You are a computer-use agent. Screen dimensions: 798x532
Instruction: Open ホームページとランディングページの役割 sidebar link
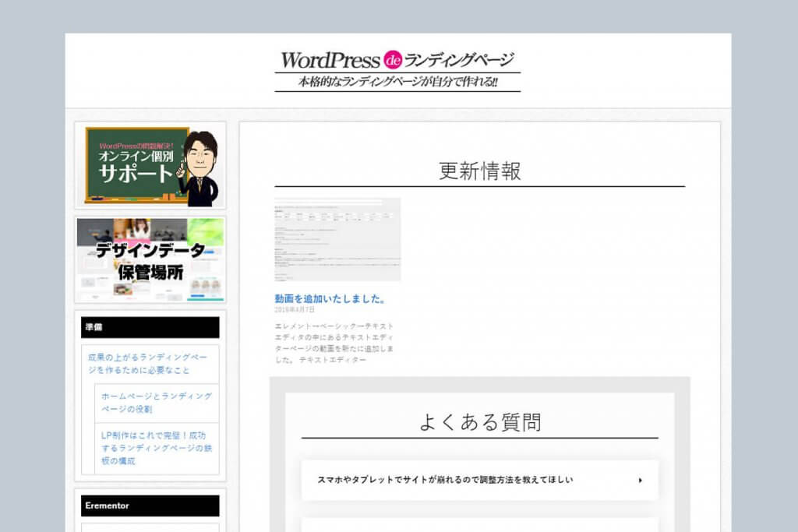156,403
